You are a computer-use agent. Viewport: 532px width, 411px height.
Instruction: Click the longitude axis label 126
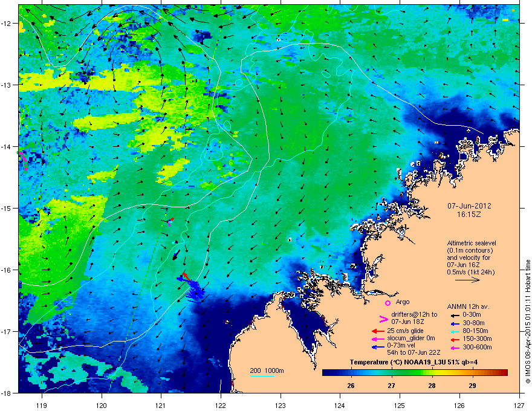459,405
